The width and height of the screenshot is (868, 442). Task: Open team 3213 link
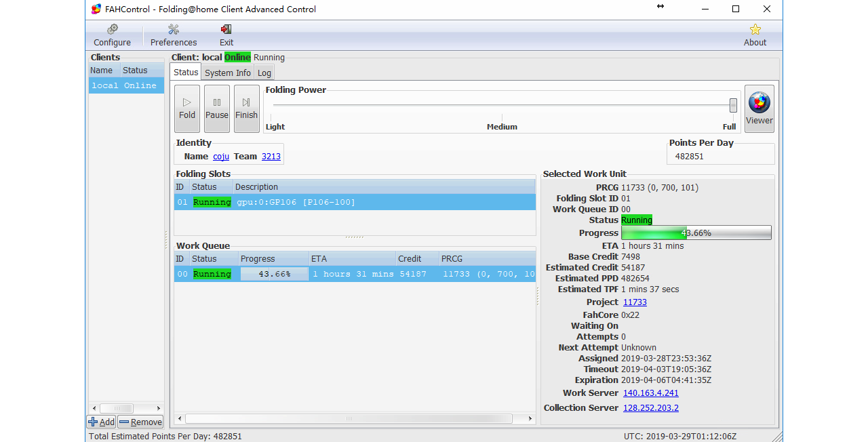(x=271, y=157)
